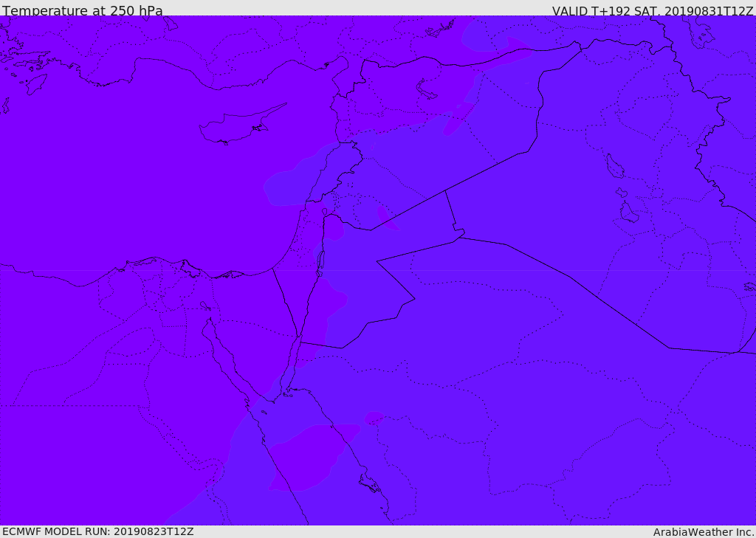Click the 'ECMWF MODEL RUN: 20190823T12Z' text
Screen dimensions: 756x538
[x=98, y=531]
